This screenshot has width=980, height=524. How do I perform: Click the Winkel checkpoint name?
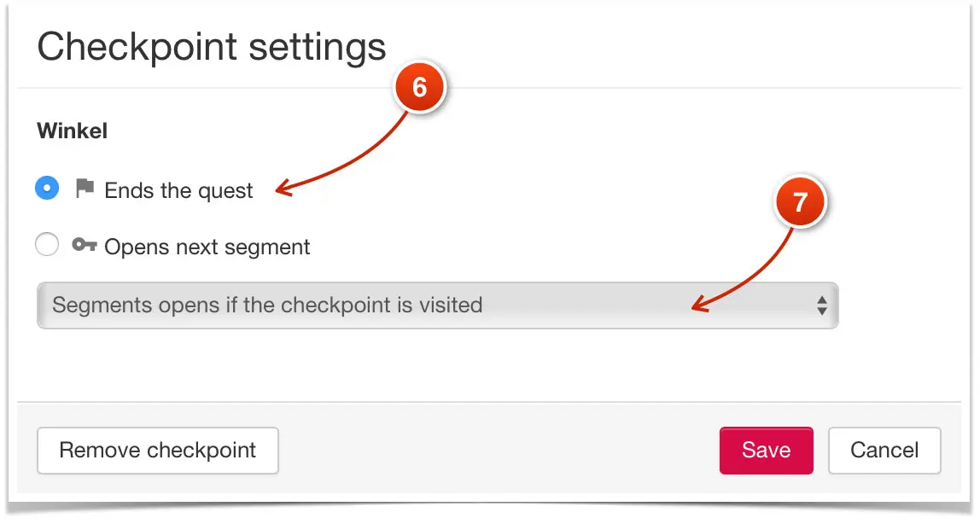[73, 131]
